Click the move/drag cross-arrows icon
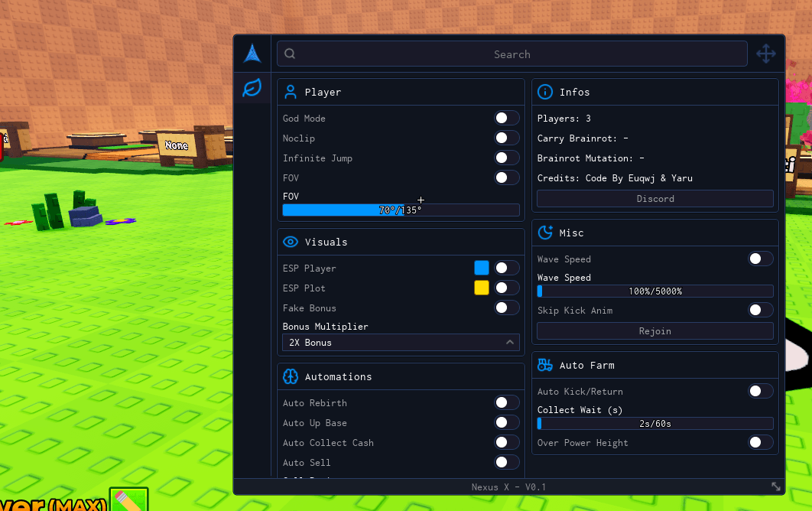The height and width of the screenshot is (511, 812). [766, 54]
